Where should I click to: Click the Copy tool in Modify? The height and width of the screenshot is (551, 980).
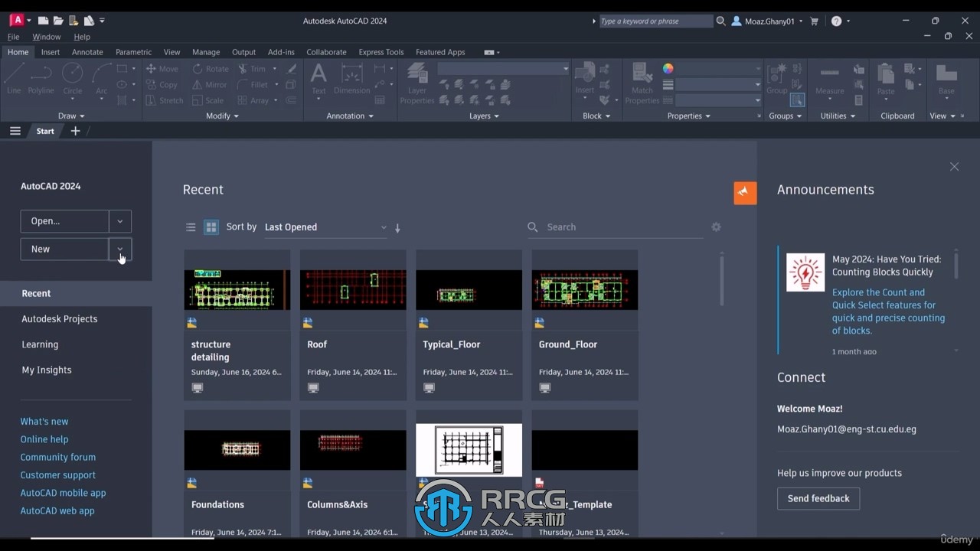click(162, 84)
